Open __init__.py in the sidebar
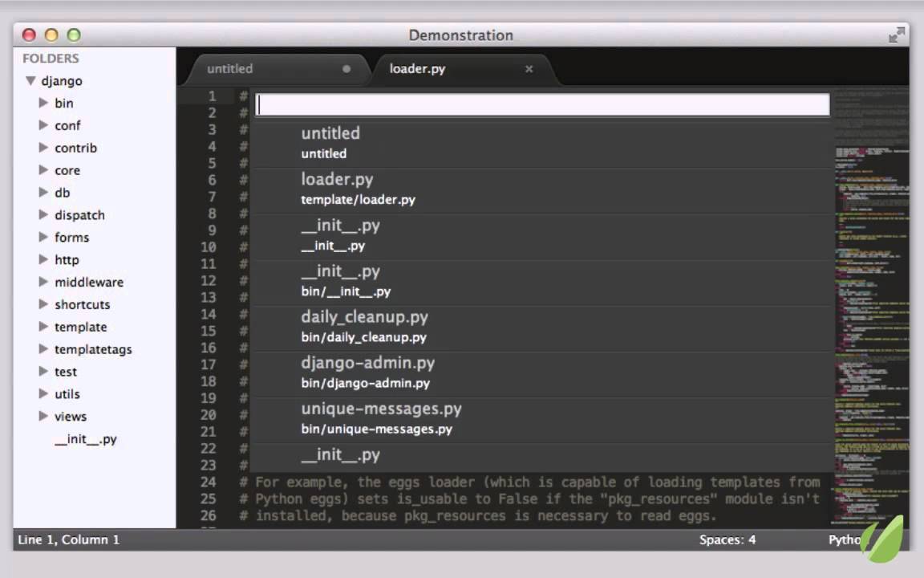This screenshot has width=924, height=578. [86, 439]
